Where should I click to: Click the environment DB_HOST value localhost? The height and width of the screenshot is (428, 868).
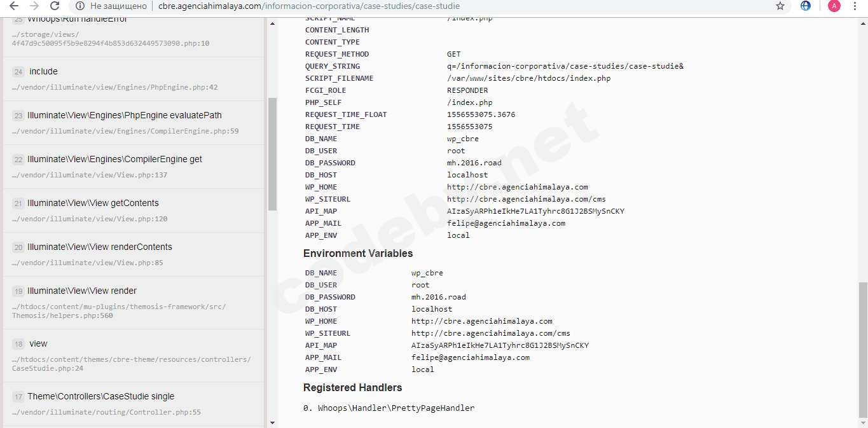coord(432,310)
